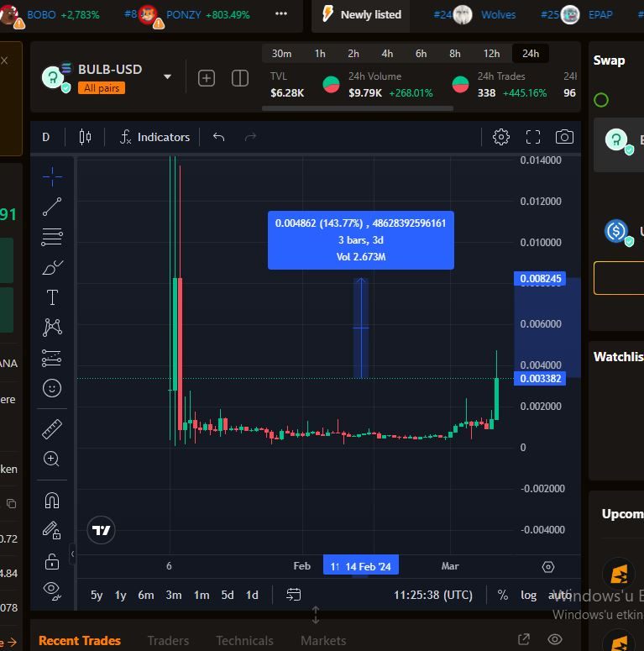Select the brush drawing tool
644x651 pixels.
coord(52,267)
